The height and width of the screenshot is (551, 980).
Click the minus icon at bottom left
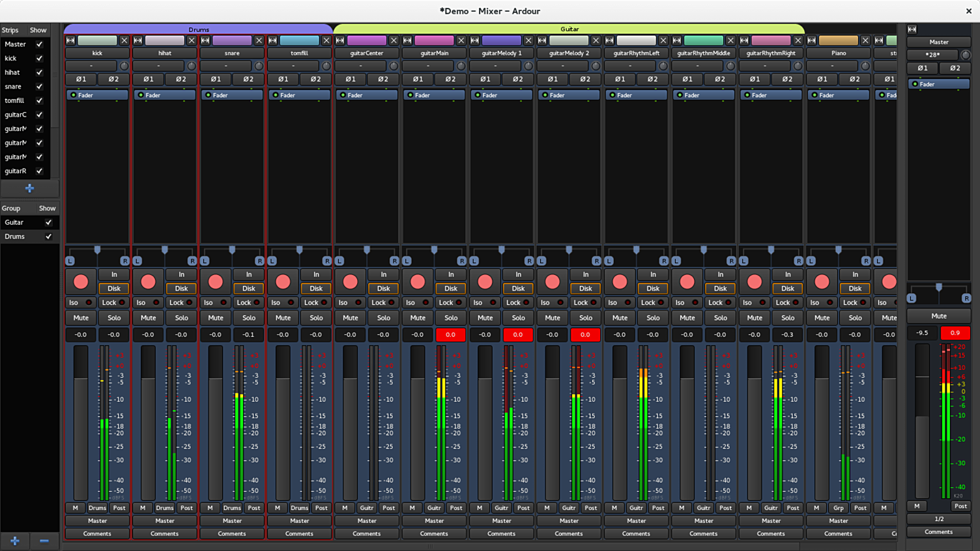click(44, 541)
